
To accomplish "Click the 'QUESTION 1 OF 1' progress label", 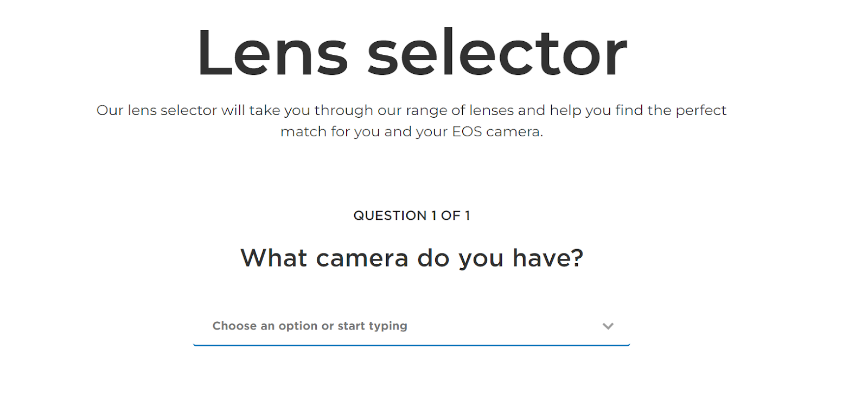I will pos(412,215).
